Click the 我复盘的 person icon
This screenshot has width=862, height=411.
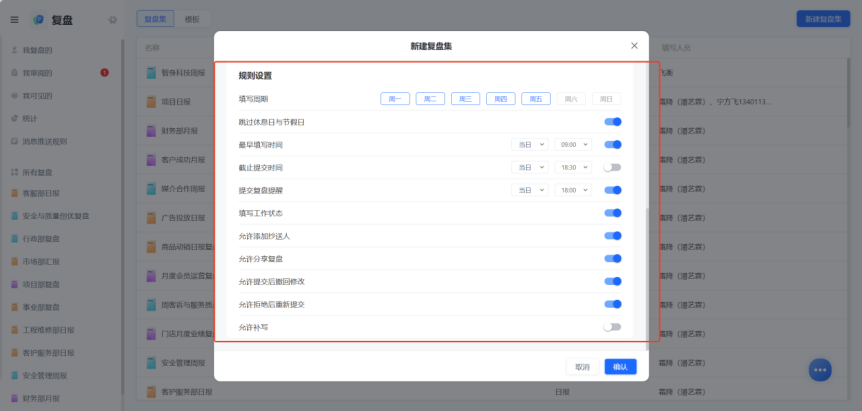[14, 50]
